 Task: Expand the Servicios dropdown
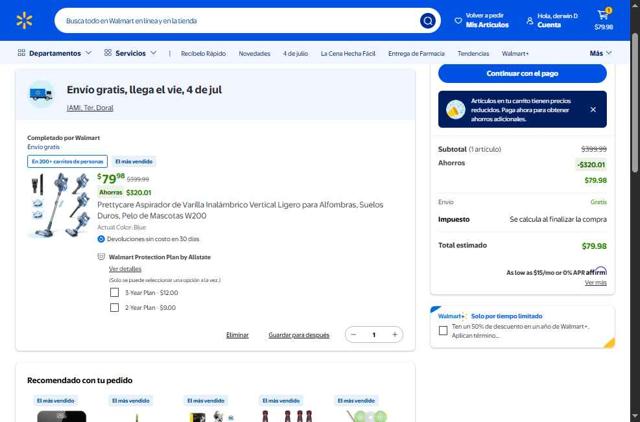coord(153,53)
